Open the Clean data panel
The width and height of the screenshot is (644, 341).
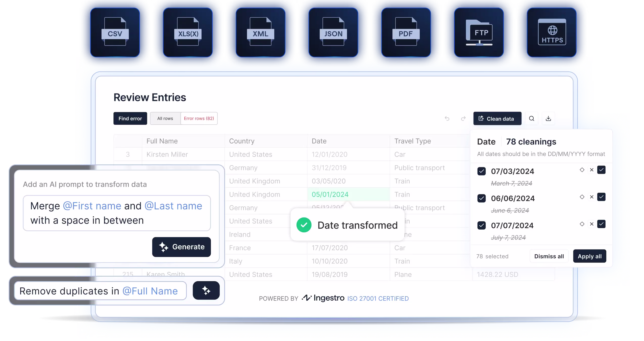pos(497,118)
